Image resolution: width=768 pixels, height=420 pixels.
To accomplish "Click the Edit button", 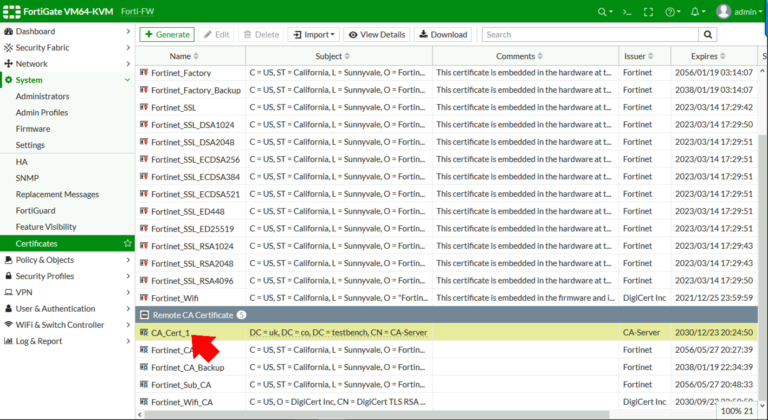I will click(216, 34).
